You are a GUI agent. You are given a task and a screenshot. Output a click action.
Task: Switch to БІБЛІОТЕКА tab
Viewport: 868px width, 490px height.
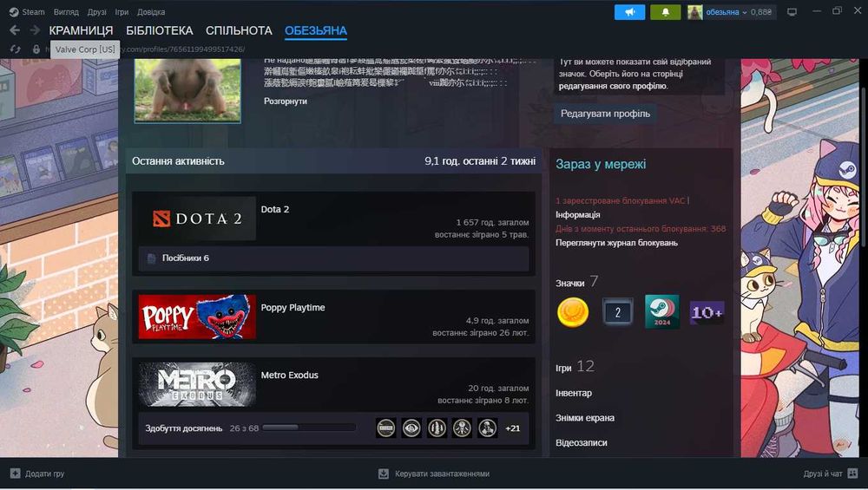[x=160, y=30]
